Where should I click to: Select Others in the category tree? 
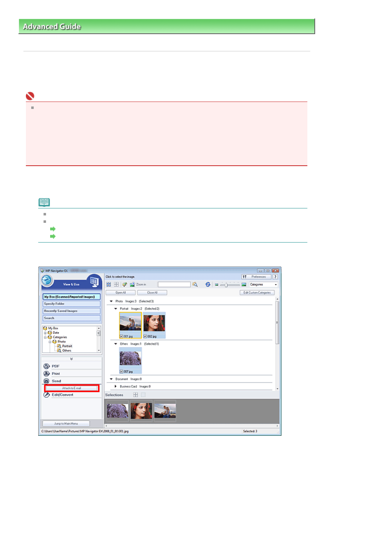click(67, 351)
